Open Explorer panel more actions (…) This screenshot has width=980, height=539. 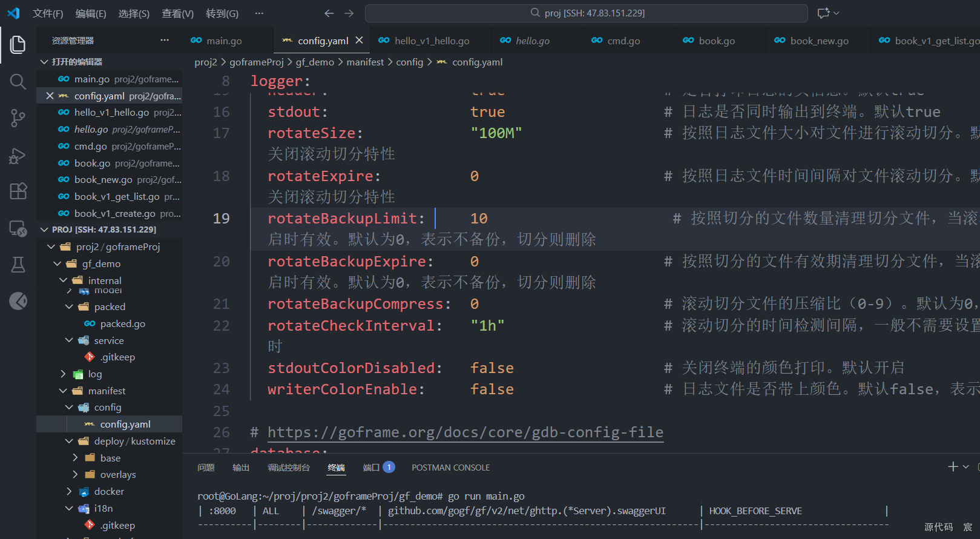tap(165, 40)
